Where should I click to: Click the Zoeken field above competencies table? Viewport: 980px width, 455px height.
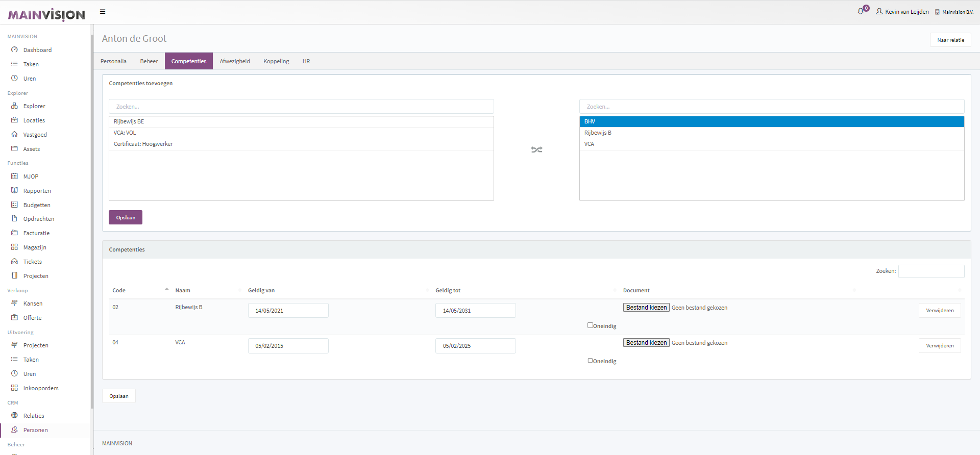point(931,271)
